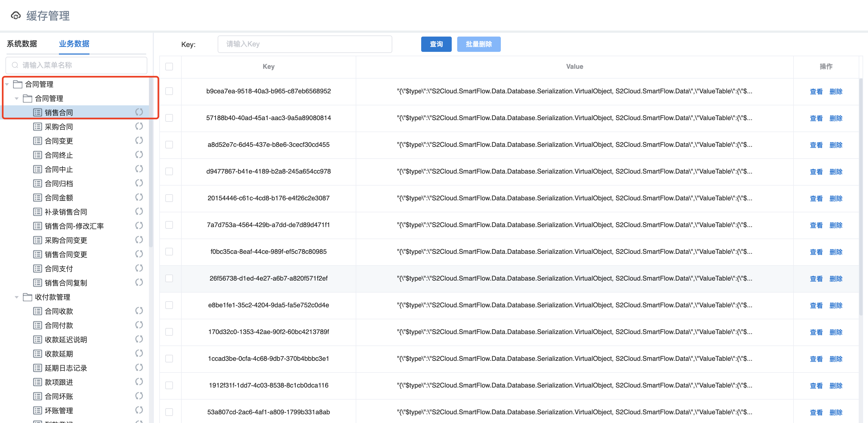868x423 pixels.
Task: Click refresh icon beside 款项跟进
Action: click(x=139, y=382)
